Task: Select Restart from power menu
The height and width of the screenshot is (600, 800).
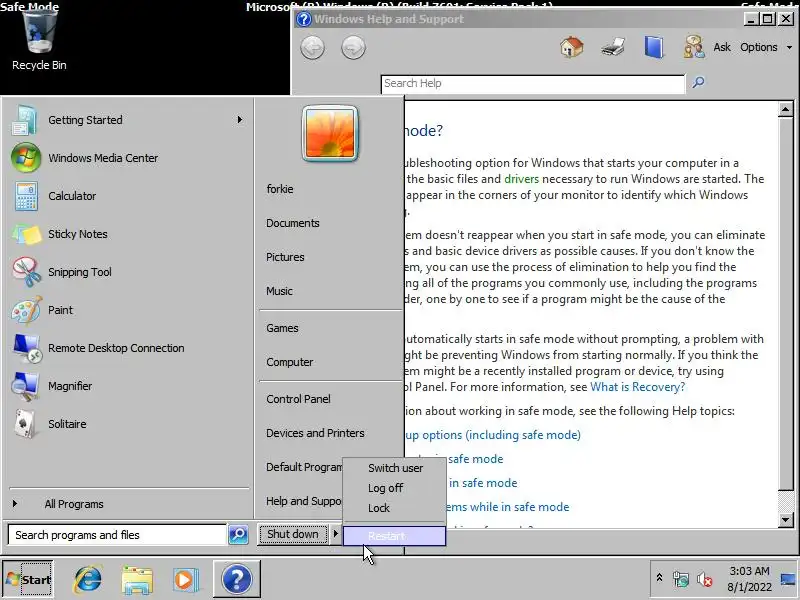Action: point(394,536)
